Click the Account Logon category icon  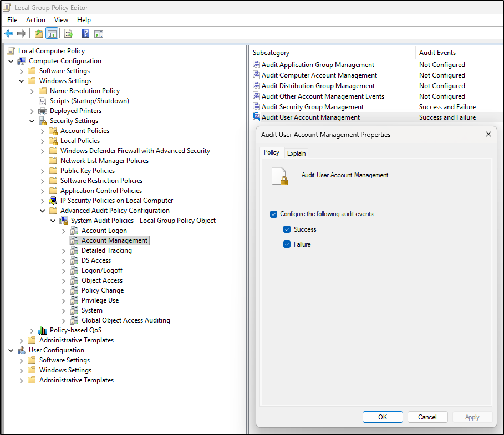coord(74,231)
